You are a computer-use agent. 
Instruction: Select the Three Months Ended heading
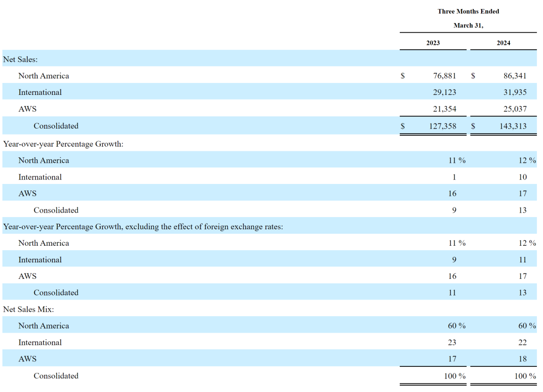pyautogui.click(x=468, y=11)
